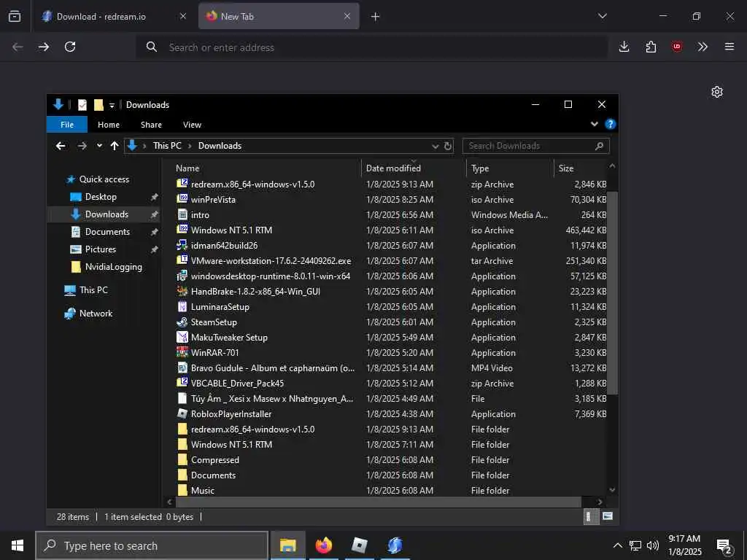Screen dimensions: 747x560
Task: Open address bar history dropdown
Action: tap(435, 146)
